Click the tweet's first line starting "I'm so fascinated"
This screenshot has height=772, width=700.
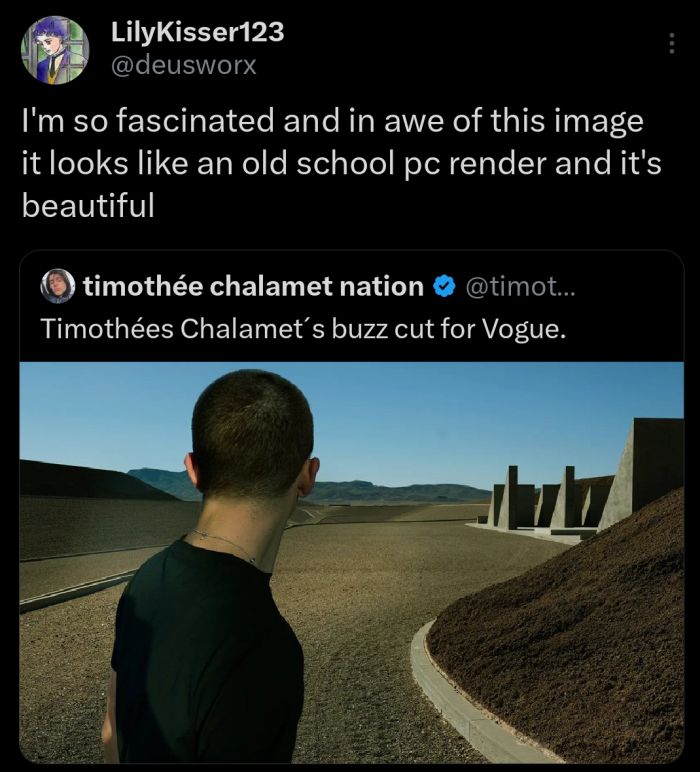pos(331,122)
